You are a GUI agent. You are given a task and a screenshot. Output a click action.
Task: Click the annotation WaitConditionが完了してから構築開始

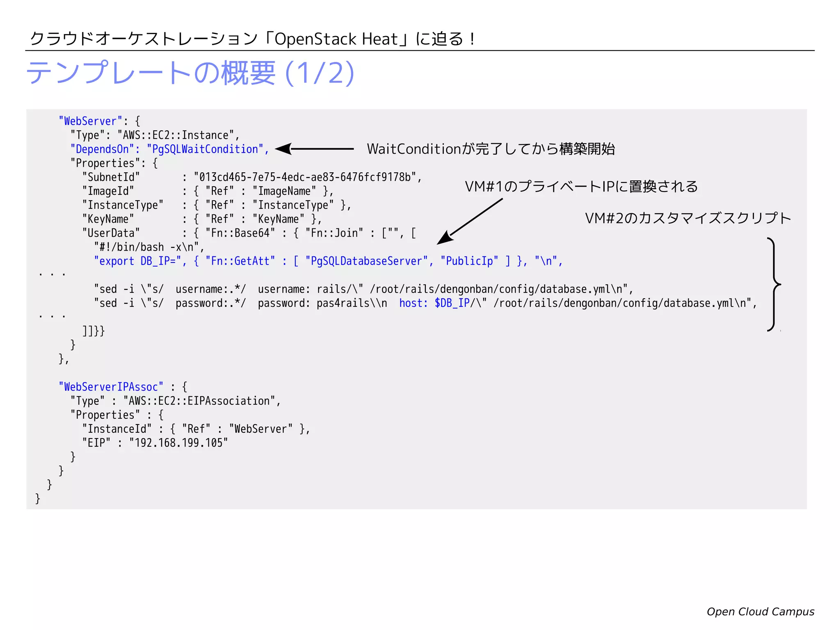(491, 148)
